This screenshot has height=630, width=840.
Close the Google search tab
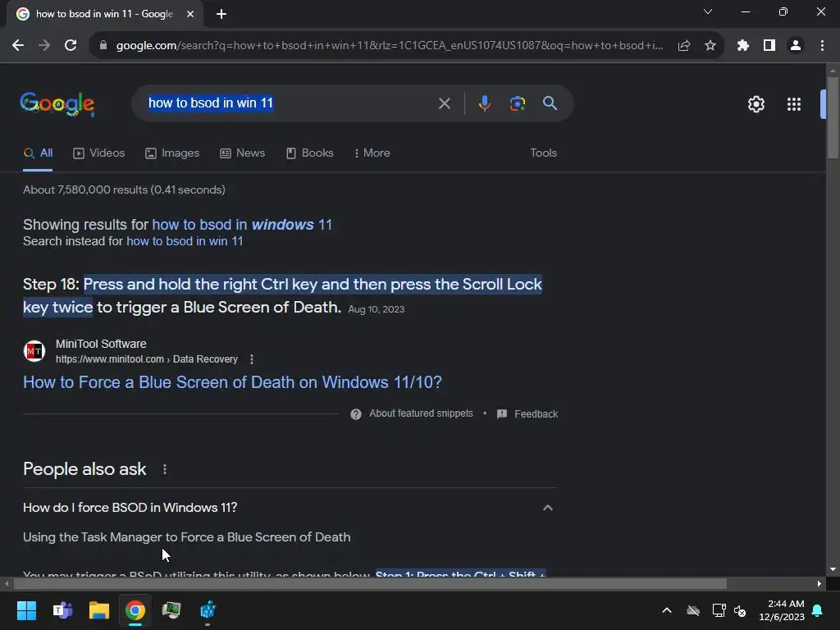[x=190, y=14]
